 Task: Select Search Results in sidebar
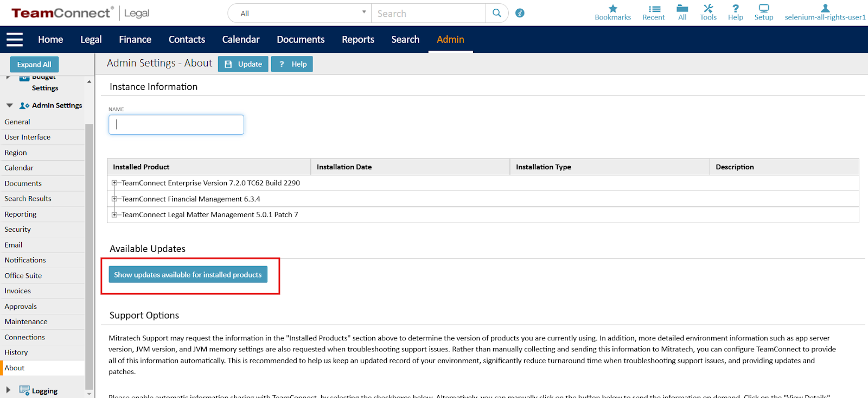coord(42,199)
